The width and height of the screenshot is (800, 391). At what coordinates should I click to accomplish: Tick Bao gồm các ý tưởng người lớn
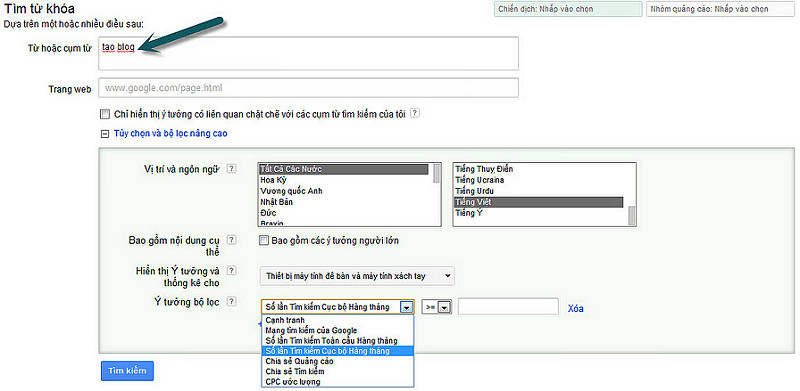(x=264, y=240)
